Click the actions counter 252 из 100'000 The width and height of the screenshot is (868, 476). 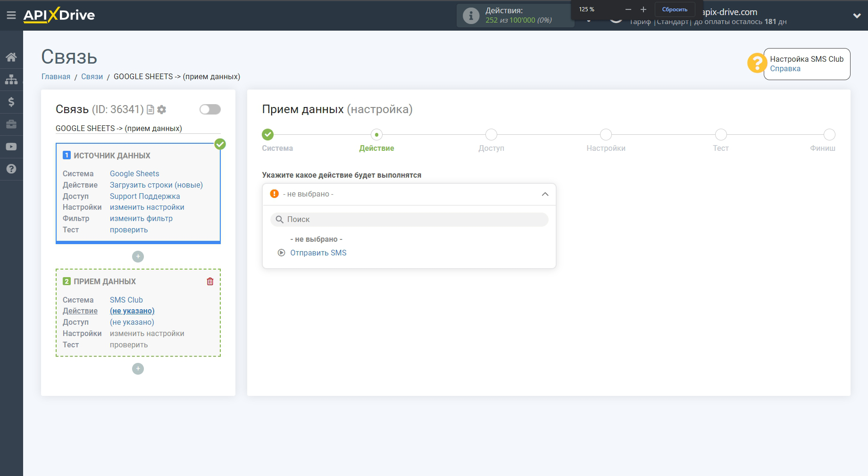pos(518,20)
